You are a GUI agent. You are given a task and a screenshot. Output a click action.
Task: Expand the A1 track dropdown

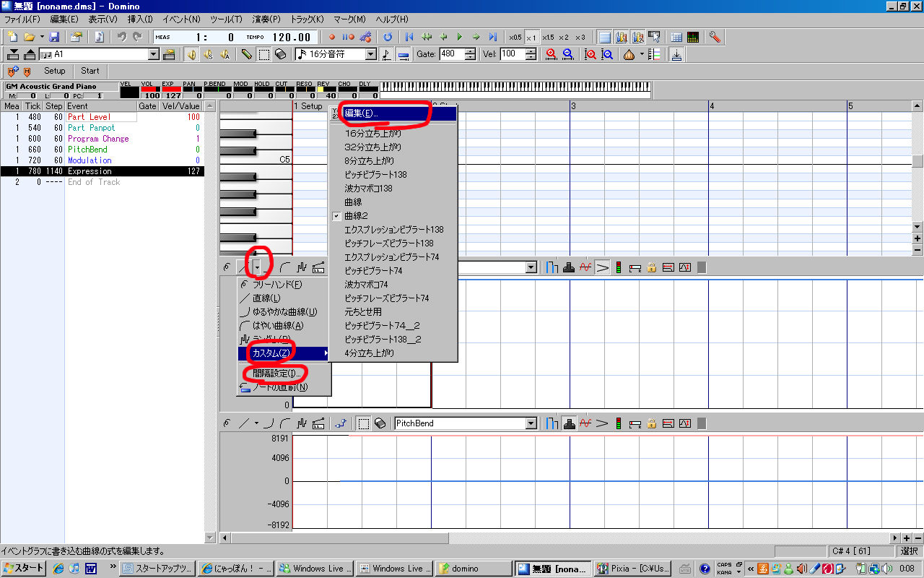(154, 54)
